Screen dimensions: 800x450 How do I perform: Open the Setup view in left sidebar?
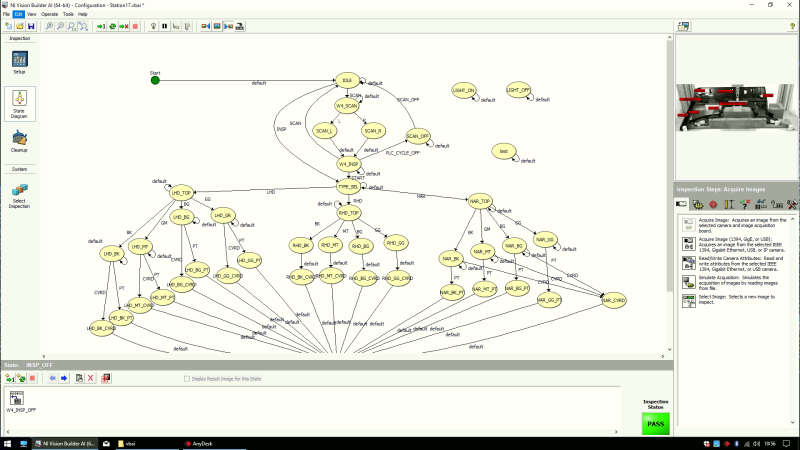(19, 62)
